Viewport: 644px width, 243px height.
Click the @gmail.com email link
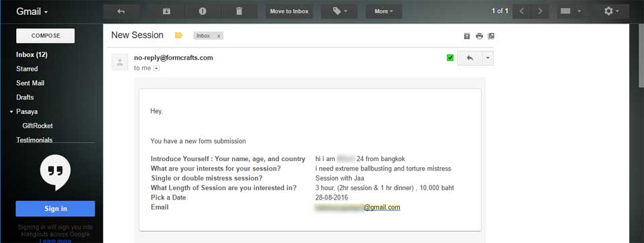[x=382, y=207]
